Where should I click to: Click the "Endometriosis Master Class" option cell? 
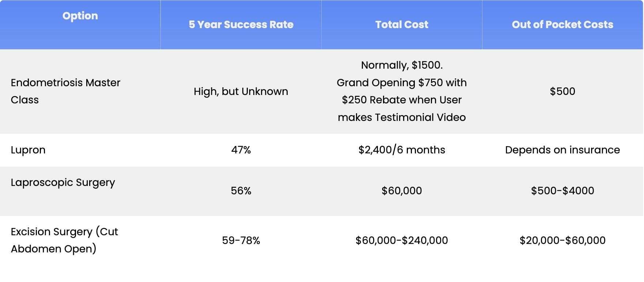coord(65,91)
